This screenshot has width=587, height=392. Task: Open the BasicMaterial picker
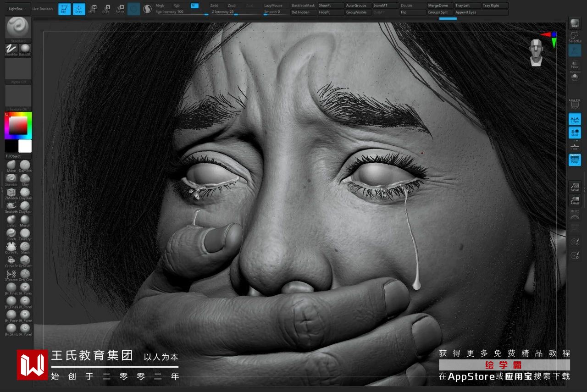coord(25,50)
